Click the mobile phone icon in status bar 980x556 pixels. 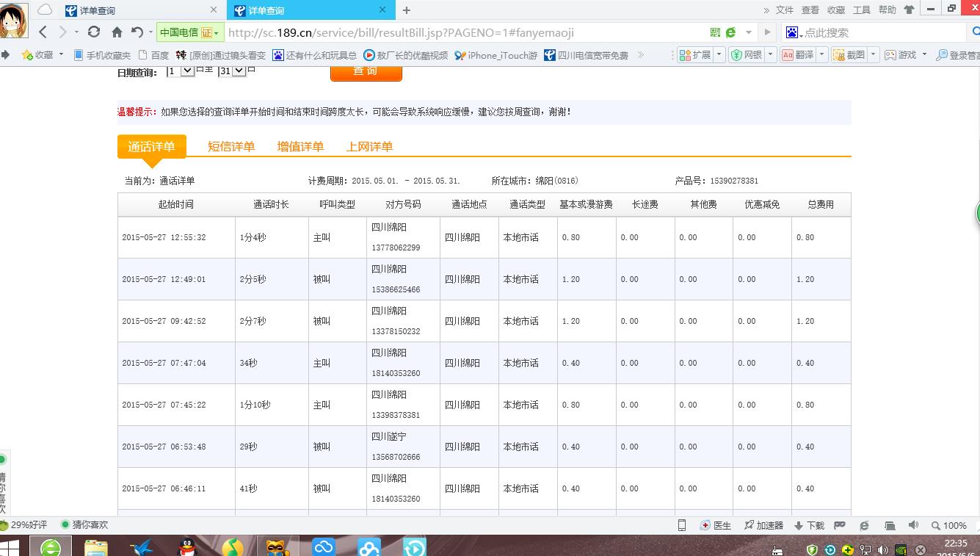[682, 525]
